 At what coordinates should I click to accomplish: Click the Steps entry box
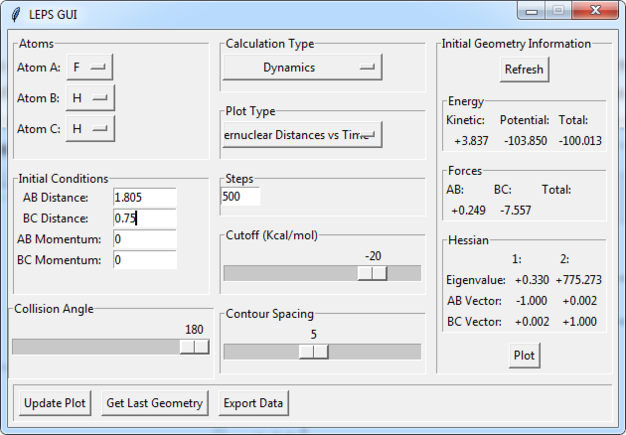tap(240, 197)
